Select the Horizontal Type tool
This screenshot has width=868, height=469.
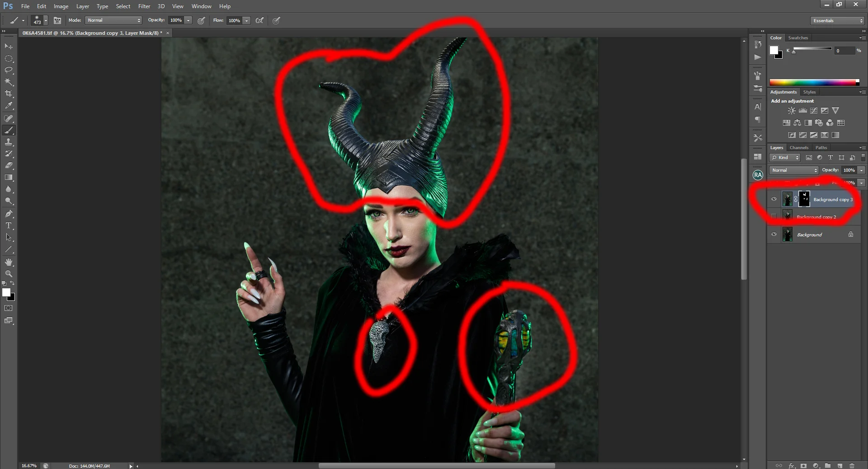[x=9, y=225]
